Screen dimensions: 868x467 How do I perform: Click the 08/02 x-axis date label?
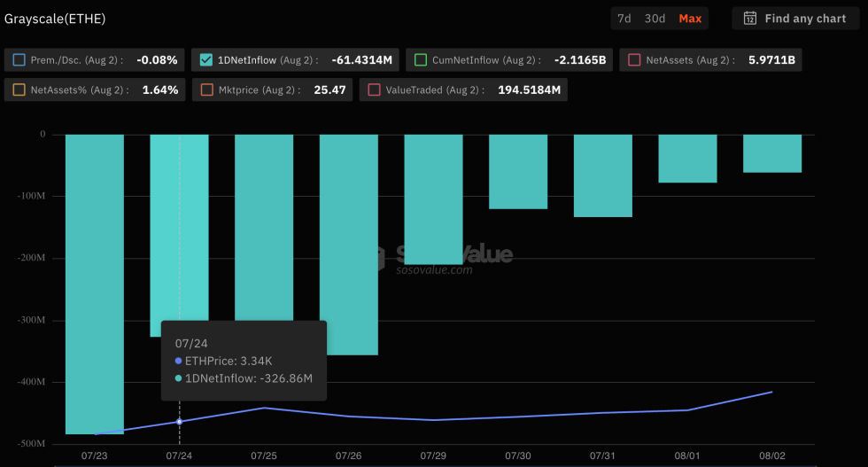tap(772, 455)
